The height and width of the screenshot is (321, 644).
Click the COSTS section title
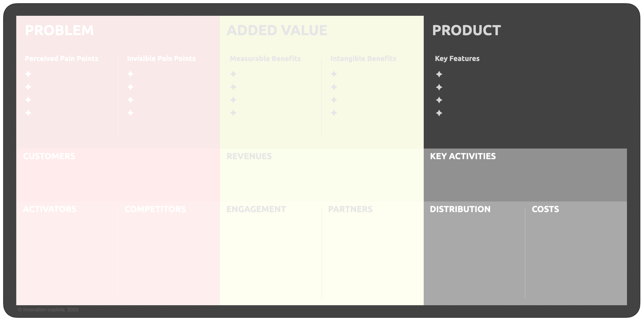pyautogui.click(x=545, y=209)
